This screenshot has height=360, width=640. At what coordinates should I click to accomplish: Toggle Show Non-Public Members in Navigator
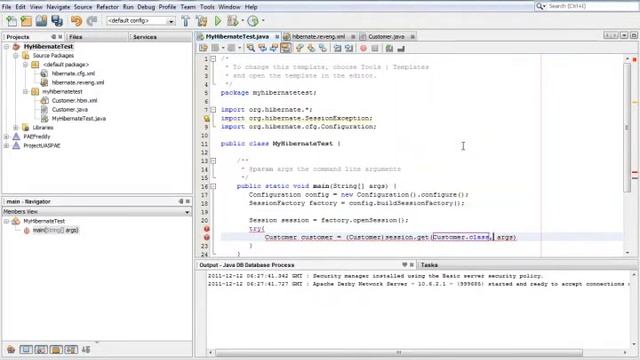tap(56, 349)
